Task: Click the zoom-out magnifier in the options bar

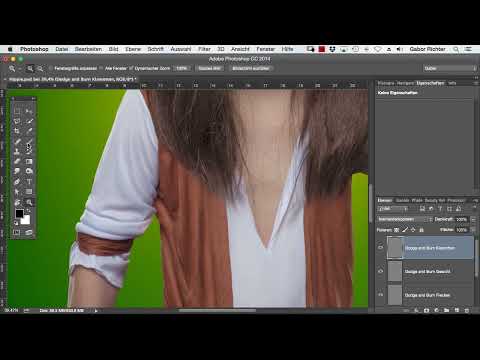Action: (40, 68)
